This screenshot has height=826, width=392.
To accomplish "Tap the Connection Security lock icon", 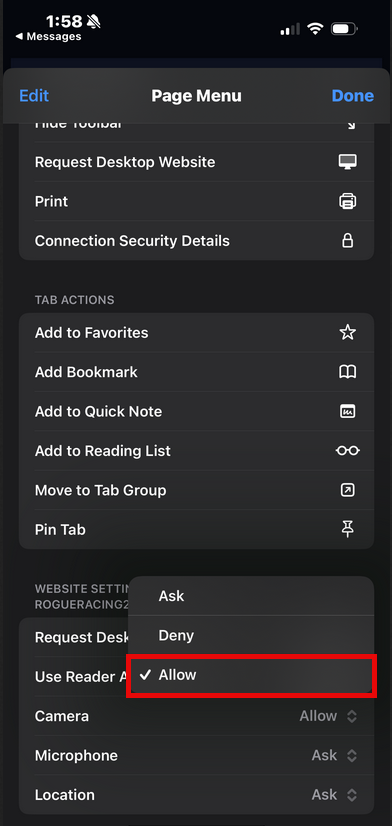I will point(347,241).
